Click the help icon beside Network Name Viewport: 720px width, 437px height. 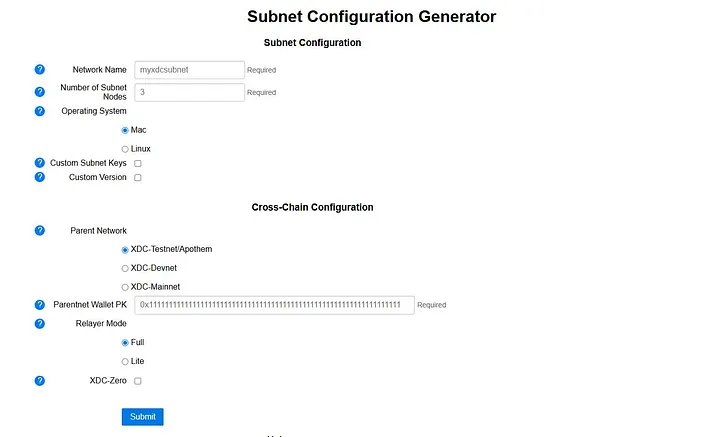pos(40,70)
